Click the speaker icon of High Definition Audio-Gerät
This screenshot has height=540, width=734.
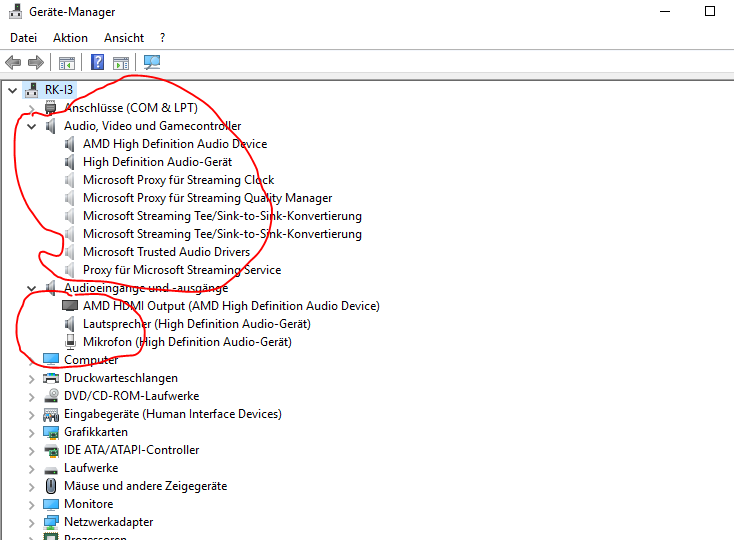click(70, 162)
